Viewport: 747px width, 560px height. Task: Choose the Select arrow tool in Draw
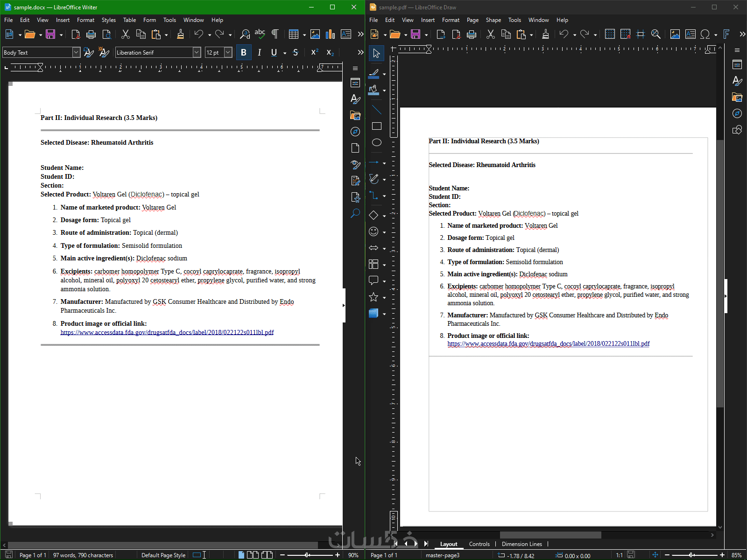376,53
